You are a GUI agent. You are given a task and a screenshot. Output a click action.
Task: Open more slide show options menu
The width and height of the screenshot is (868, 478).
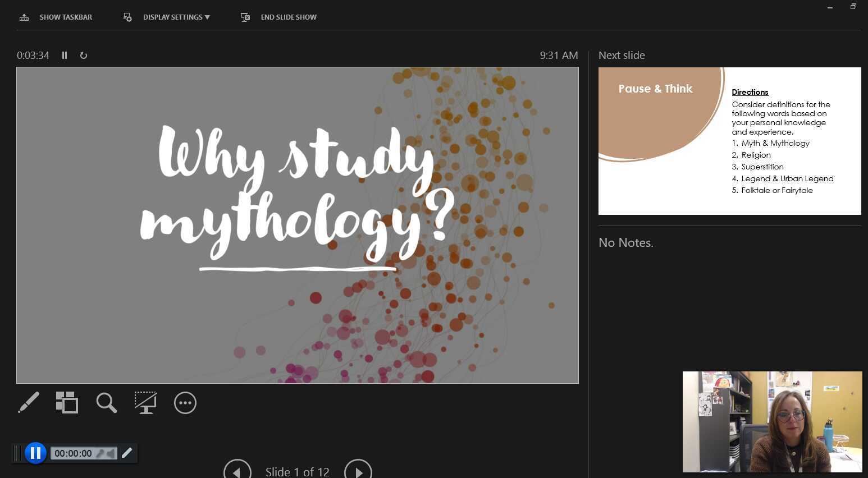click(185, 402)
